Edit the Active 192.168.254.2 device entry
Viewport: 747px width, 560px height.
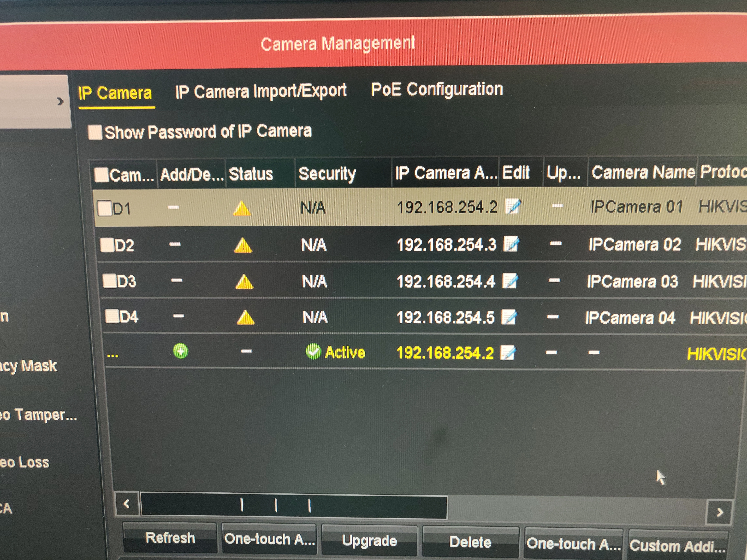coord(508,353)
